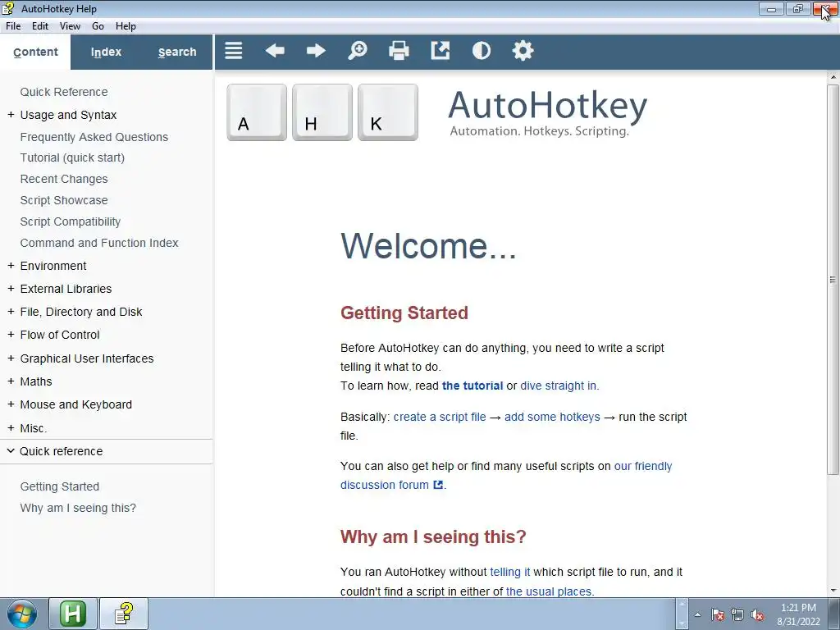Go forward using the right arrow icon

pyautogui.click(x=316, y=51)
